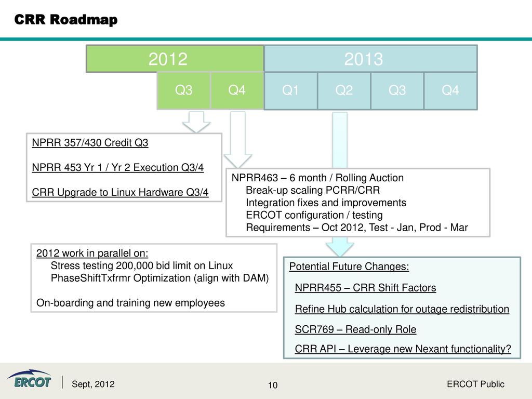Click the ERCOT logo in the footer
This screenshot has width=532, height=399.
[29, 379]
